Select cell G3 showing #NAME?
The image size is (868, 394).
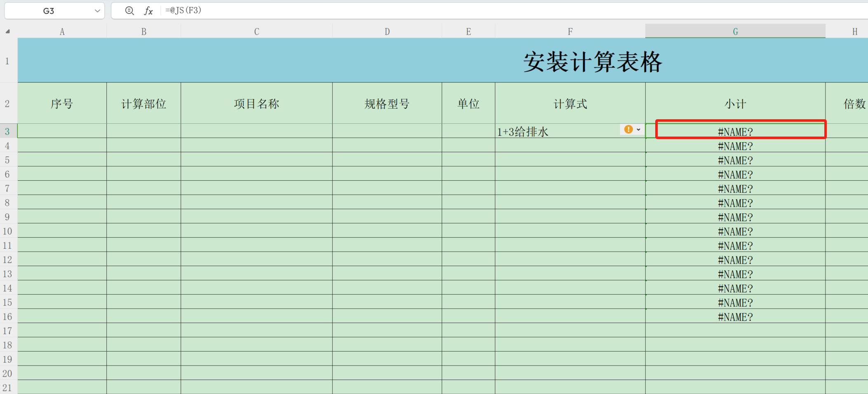click(735, 131)
